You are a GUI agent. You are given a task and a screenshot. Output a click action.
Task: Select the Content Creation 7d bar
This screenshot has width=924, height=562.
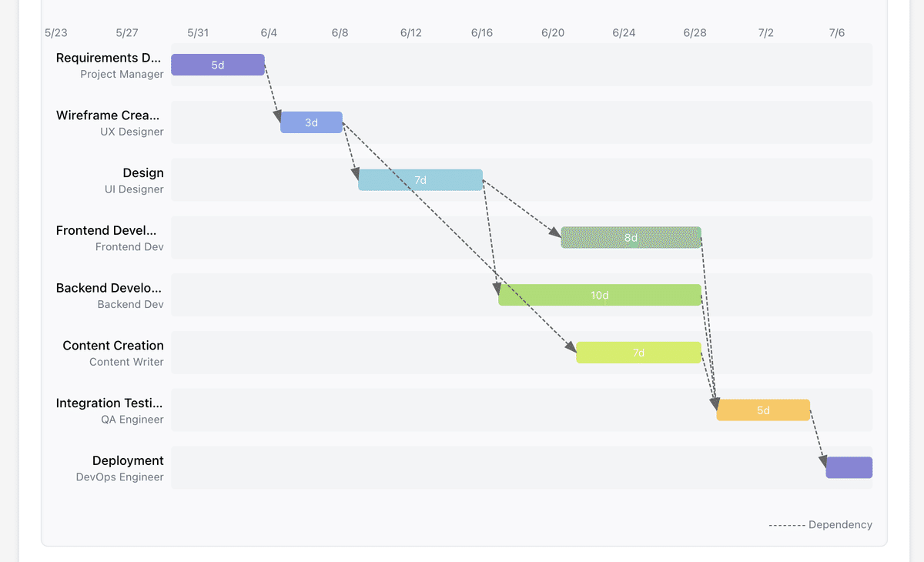coord(638,353)
